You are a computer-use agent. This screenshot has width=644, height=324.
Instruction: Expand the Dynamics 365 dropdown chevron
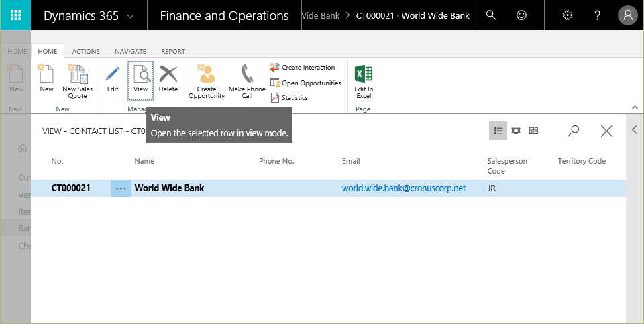pyautogui.click(x=130, y=16)
